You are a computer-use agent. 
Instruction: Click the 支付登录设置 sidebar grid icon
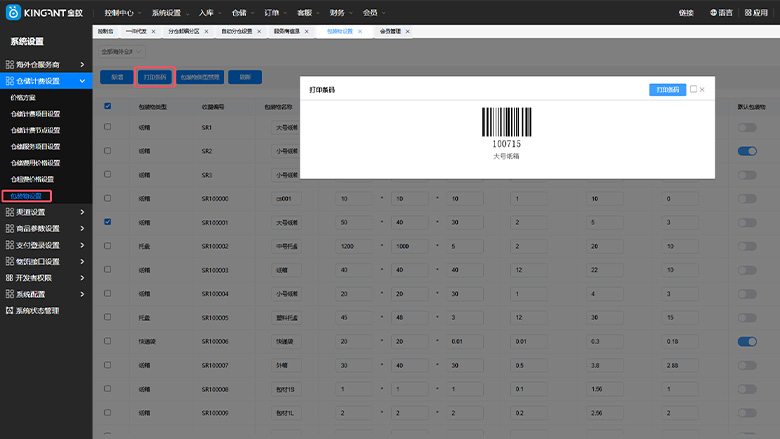[9, 245]
